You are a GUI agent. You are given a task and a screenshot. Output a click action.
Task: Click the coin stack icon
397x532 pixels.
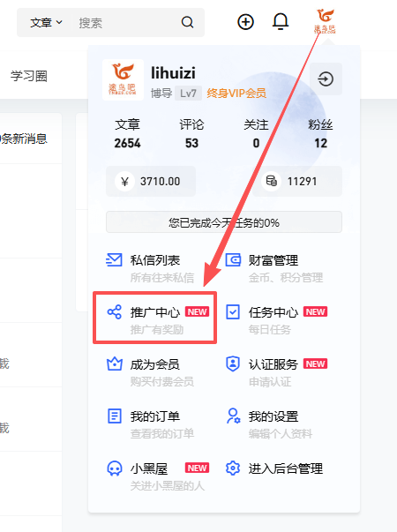(x=271, y=181)
